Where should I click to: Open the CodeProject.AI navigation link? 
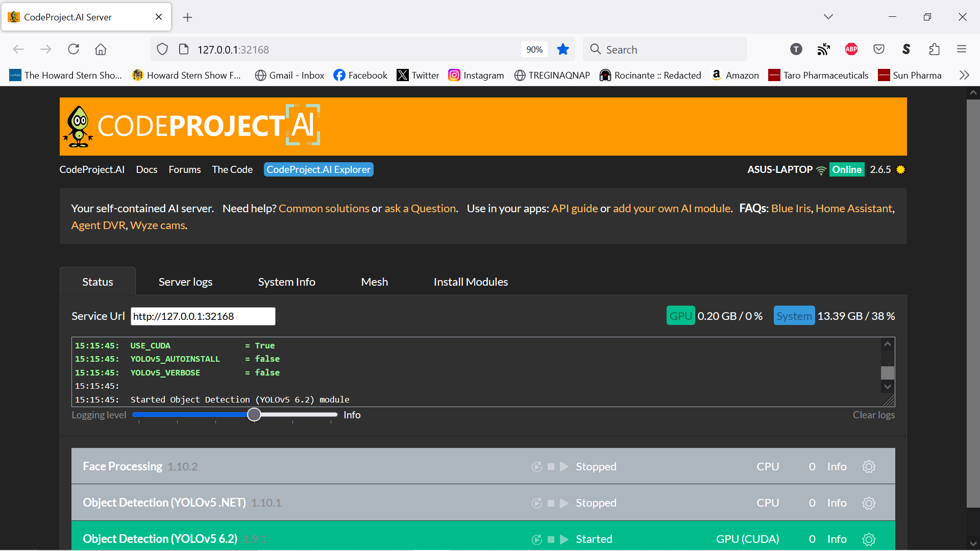click(92, 169)
